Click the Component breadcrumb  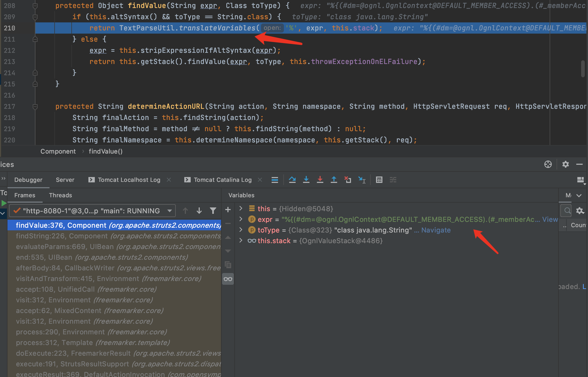point(58,151)
